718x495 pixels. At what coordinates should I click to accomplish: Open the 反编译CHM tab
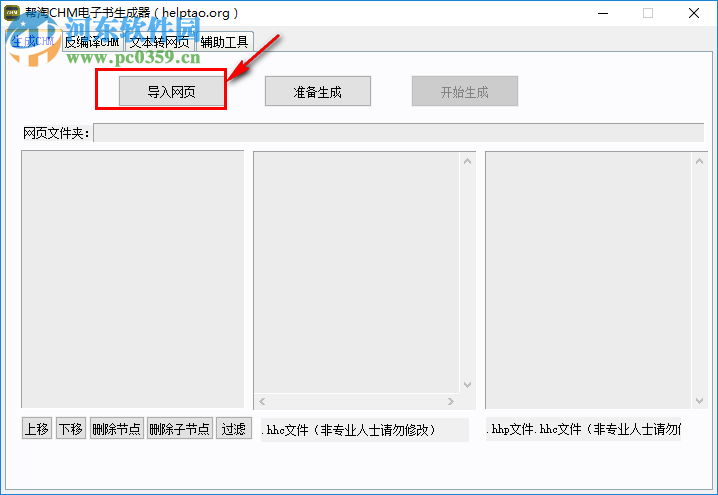pyautogui.click(x=92, y=42)
